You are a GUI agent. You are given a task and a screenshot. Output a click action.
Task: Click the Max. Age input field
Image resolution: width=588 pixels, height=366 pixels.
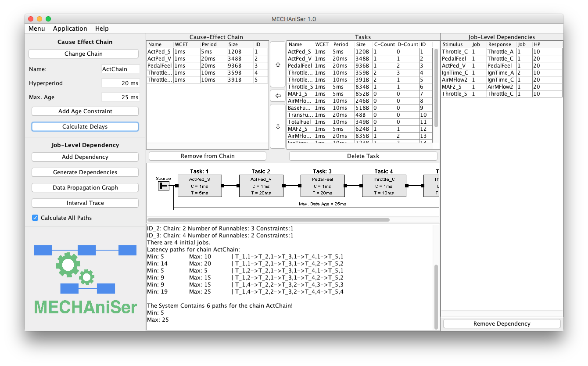[120, 97]
